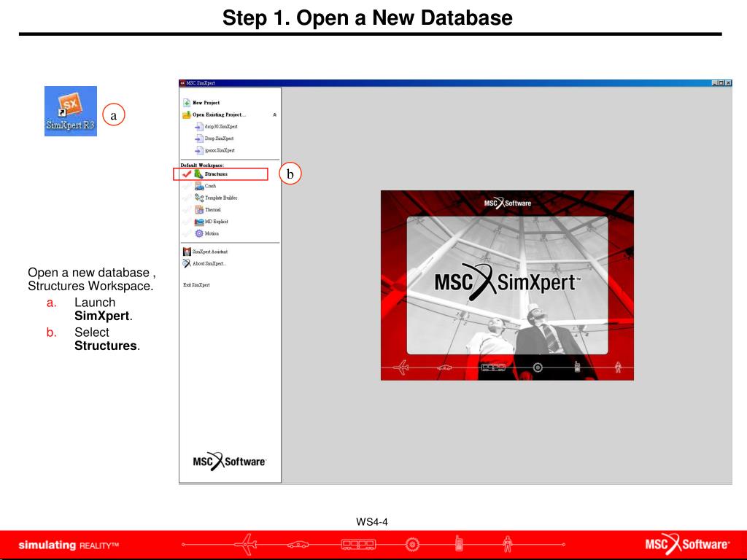Click the About SimXpert icon
The image size is (747, 560).
(x=187, y=263)
